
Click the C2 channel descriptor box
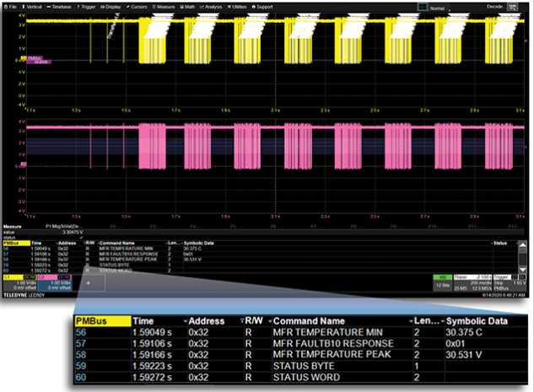point(55,282)
